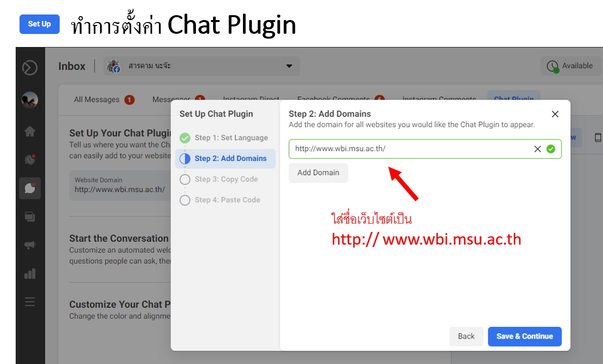
Task: Click Save & Continue
Action: click(525, 337)
